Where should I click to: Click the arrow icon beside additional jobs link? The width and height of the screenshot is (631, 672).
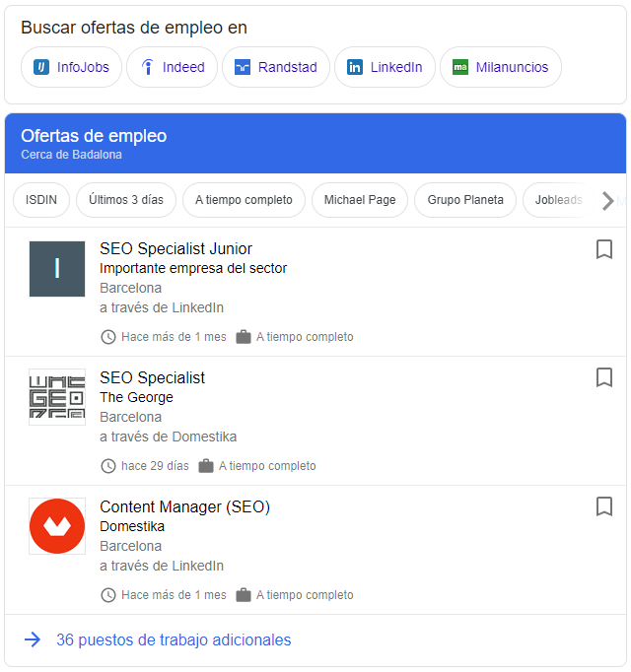click(x=33, y=639)
